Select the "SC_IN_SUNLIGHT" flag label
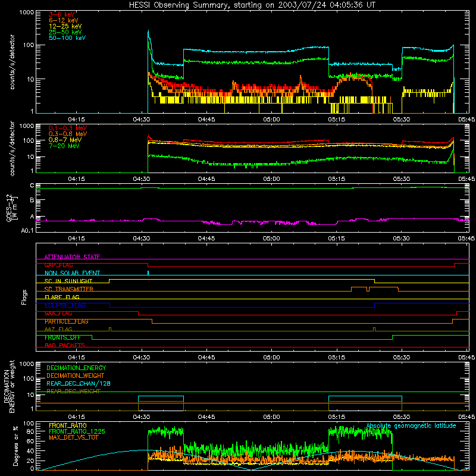 pyautogui.click(x=68, y=281)
